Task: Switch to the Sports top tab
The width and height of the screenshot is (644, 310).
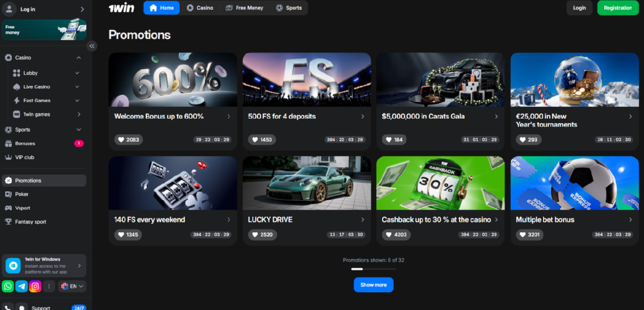Action: (289, 8)
